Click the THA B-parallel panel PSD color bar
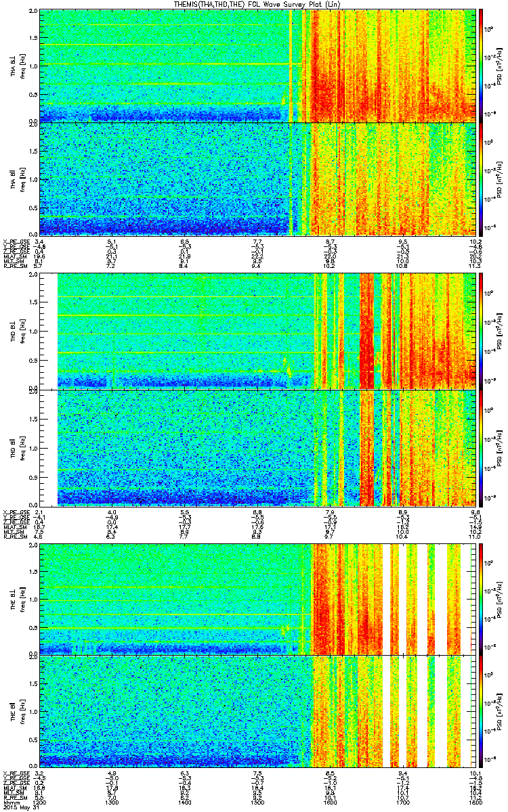This screenshot has width=508, height=812. tap(481, 179)
